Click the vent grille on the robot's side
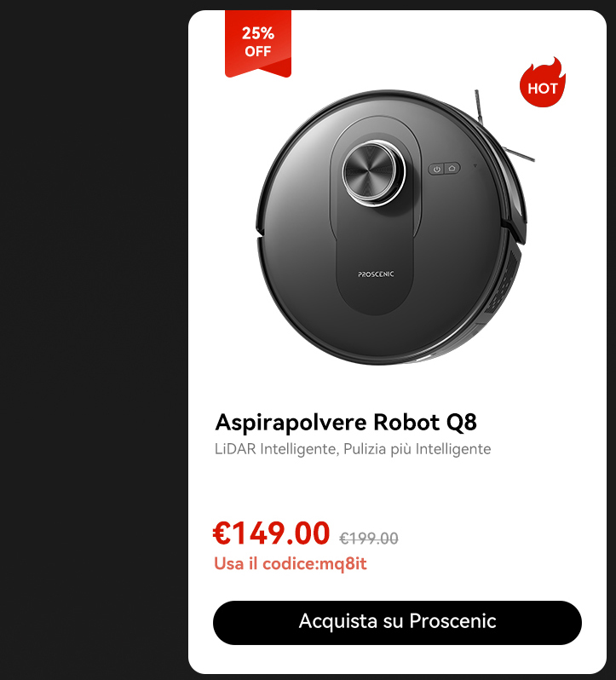The image size is (616, 680). [x=503, y=282]
